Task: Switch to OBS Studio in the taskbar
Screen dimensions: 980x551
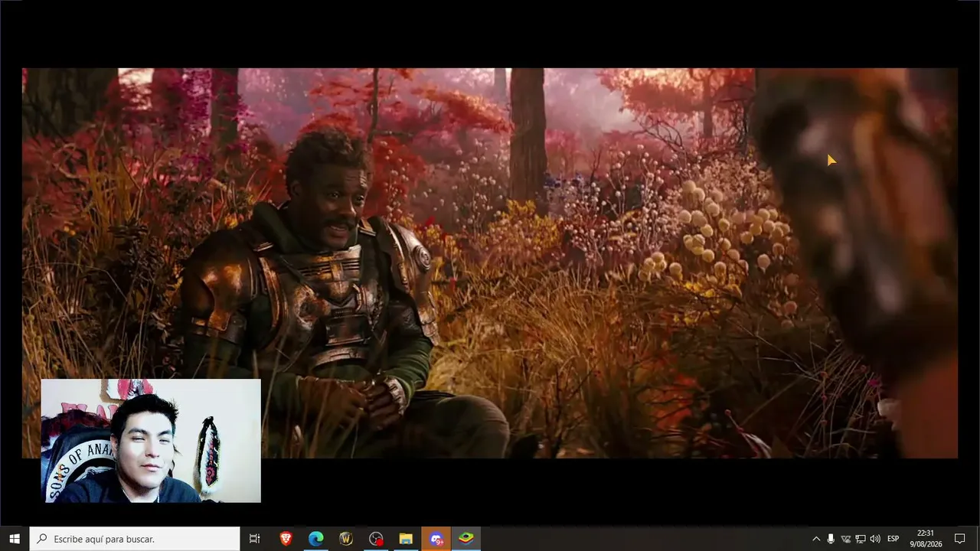Action: (x=376, y=539)
